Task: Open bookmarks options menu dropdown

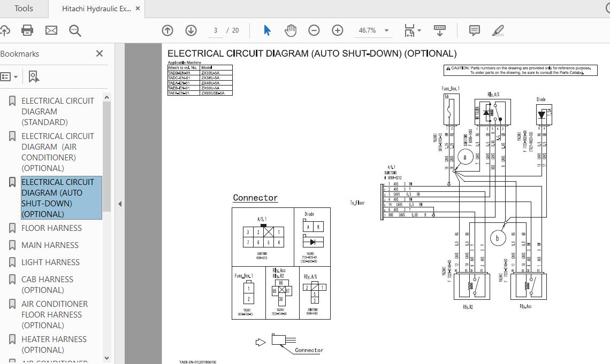Action: [x=9, y=77]
